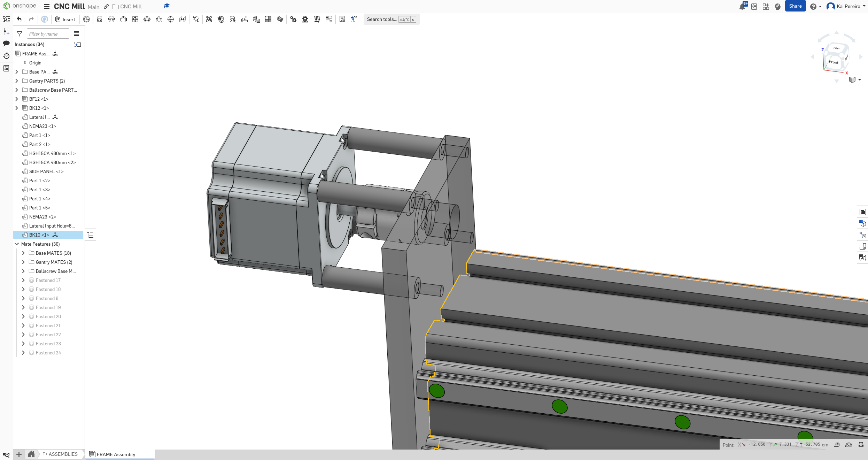Toggle the name filter funnel above Instances
Screen dimensions: 868x460
pos(20,34)
